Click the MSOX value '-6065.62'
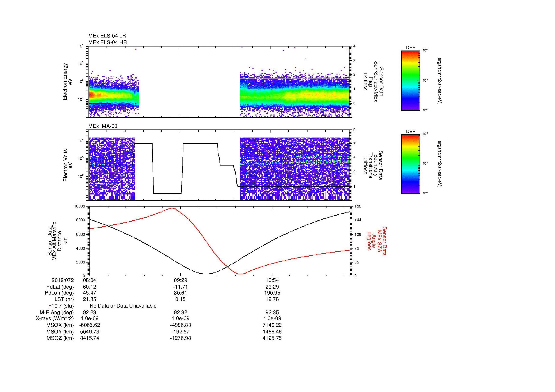This screenshot has width=555, height=392. [x=89, y=325]
